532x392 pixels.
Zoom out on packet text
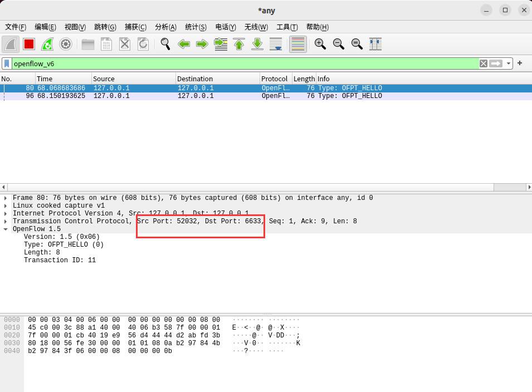pos(338,44)
